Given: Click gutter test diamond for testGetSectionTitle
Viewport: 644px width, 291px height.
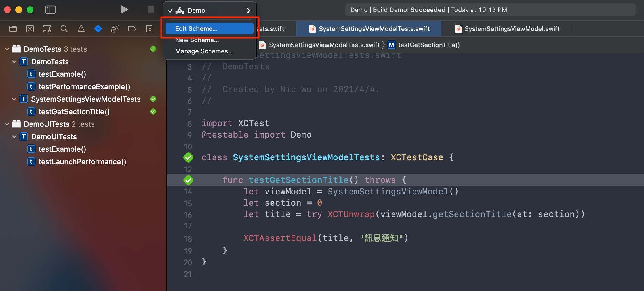Looking at the screenshot, I should (x=188, y=180).
